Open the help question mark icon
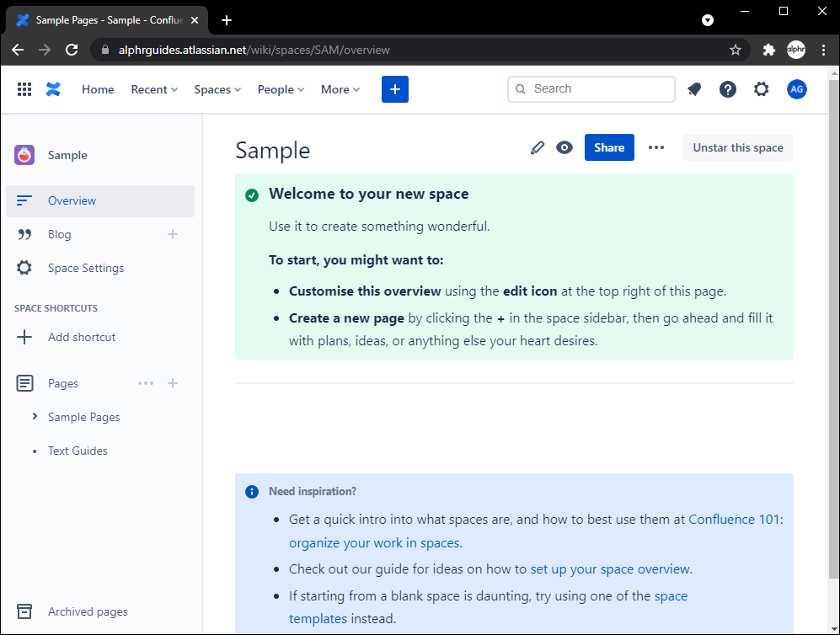This screenshot has height=635, width=840. [x=728, y=89]
